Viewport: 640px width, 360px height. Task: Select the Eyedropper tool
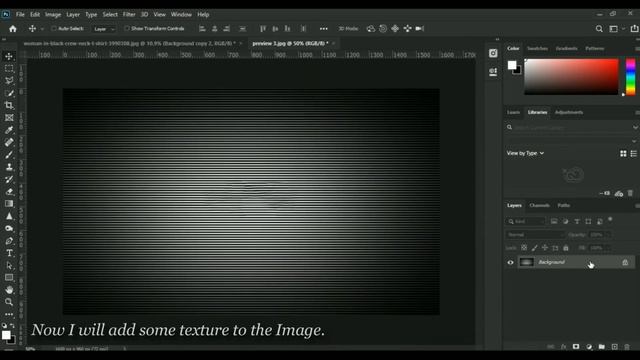[x=9, y=130]
